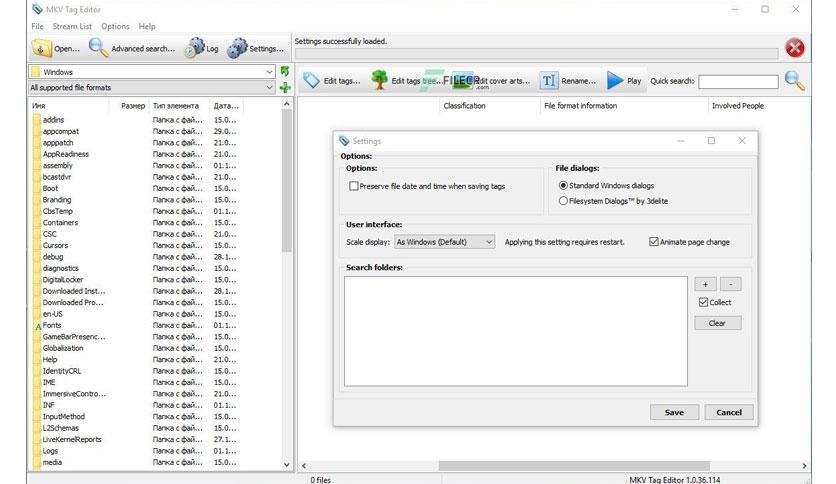836x484 pixels.
Task: Click the Edit tags label icon
Action: (x=311, y=80)
